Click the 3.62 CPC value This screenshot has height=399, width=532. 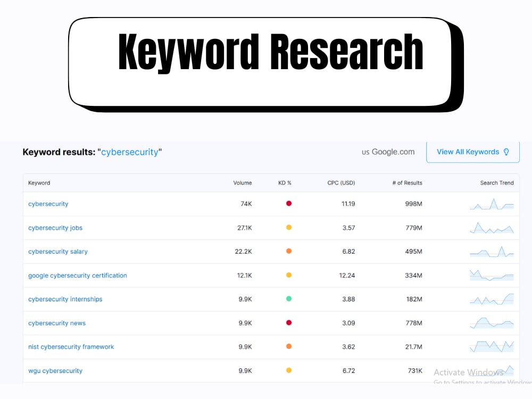point(348,347)
